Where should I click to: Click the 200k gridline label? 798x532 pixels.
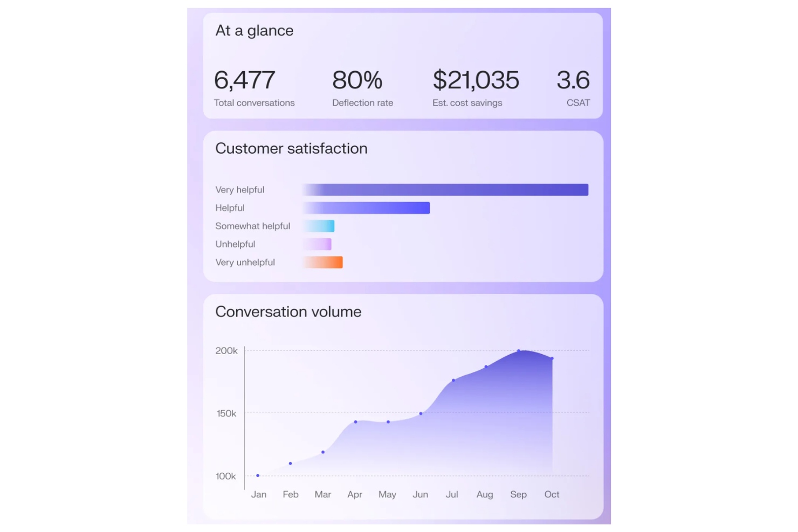[x=228, y=350]
